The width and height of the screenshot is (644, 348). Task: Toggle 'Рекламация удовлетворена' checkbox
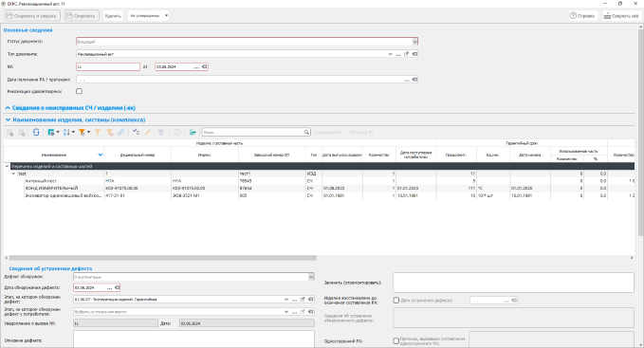point(80,91)
